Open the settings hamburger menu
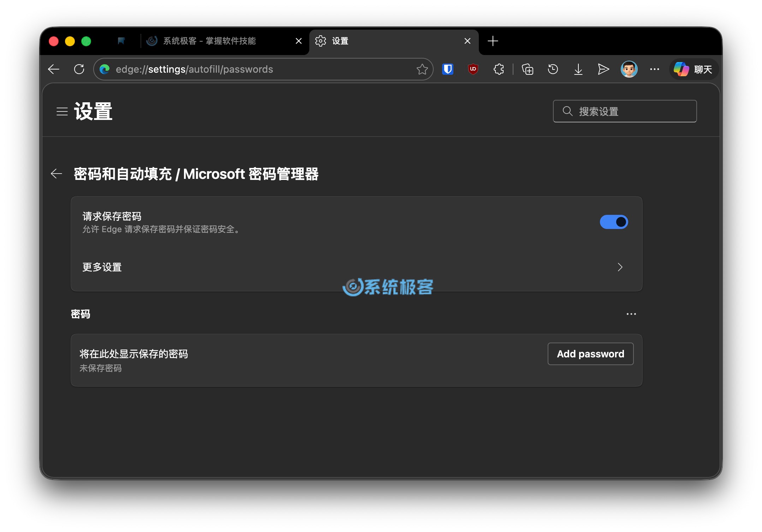Image resolution: width=762 pixels, height=532 pixels. coord(62,111)
